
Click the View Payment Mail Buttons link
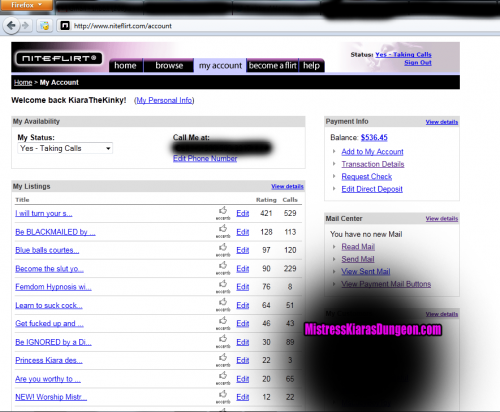point(386,284)
